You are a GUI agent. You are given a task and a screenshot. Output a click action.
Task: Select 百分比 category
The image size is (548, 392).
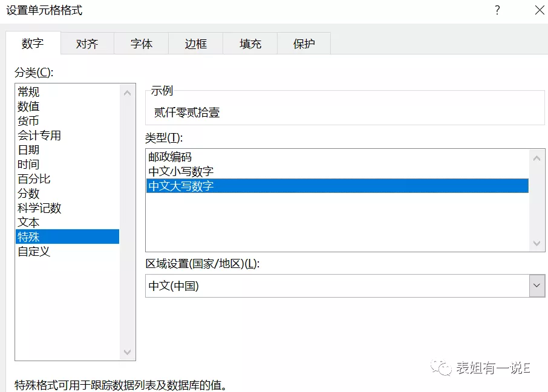(x=68, y=179)
